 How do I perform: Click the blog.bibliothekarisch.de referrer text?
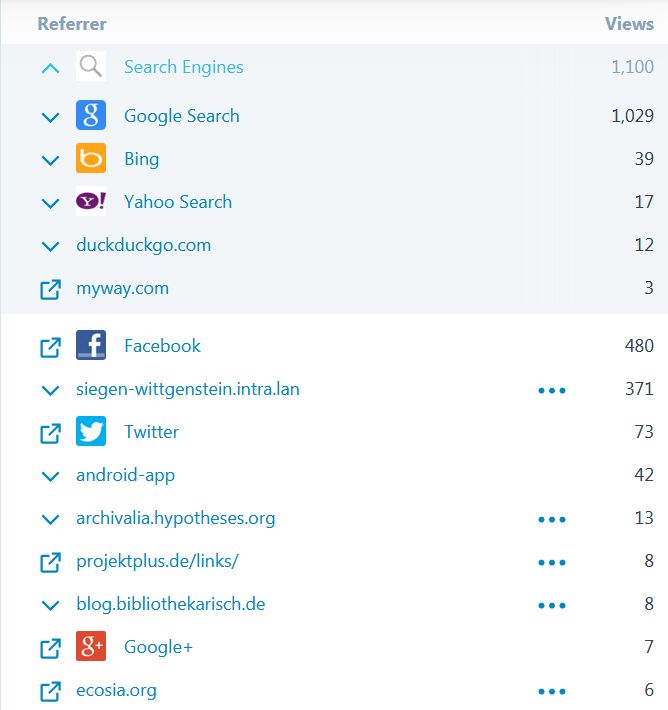171,604
